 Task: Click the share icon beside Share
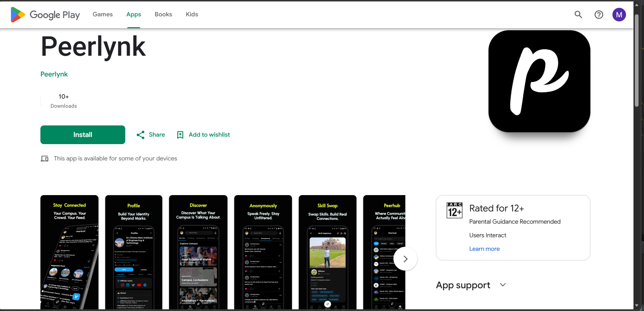(141, 135)
